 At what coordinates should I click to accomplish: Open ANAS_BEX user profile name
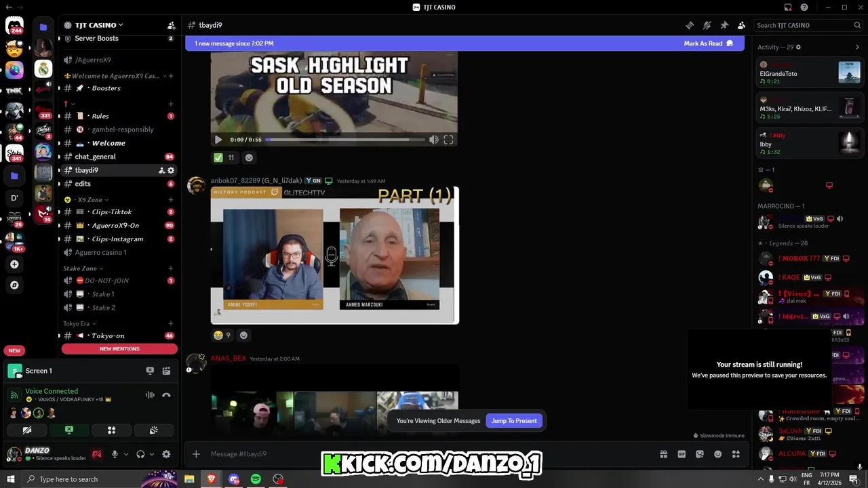point(229,358)
